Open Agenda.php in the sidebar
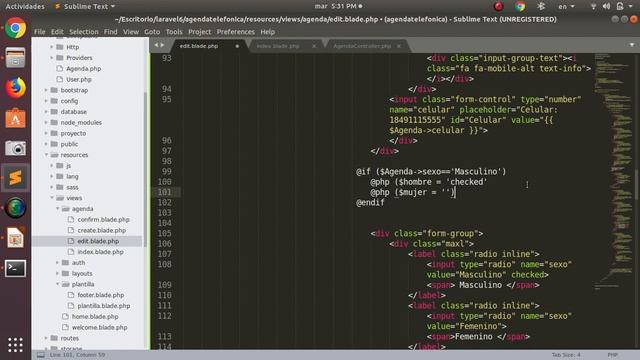 coord(83,69)
